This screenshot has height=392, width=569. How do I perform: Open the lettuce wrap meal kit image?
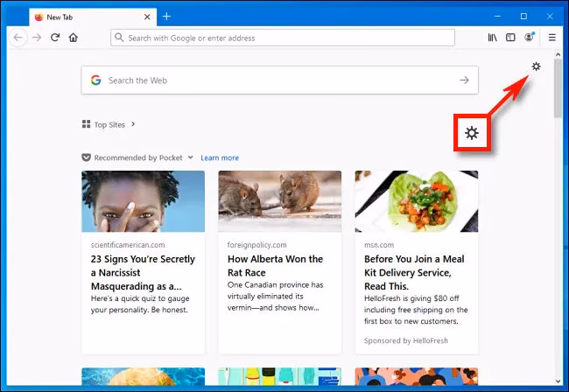[x=417, y=201]
